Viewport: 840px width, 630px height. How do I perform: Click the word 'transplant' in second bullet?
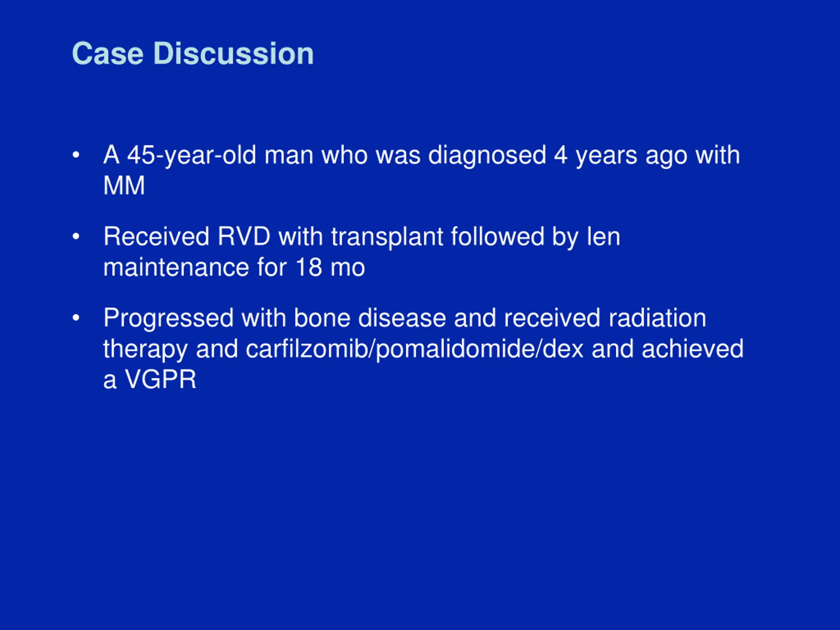tap(387, 237)
